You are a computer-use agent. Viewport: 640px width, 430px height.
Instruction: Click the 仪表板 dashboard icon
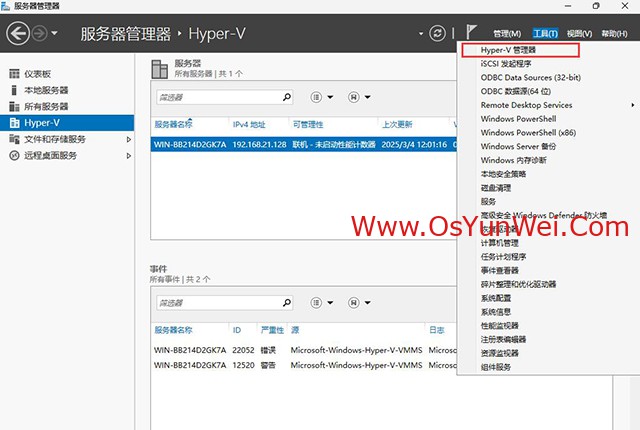[14, 74]
